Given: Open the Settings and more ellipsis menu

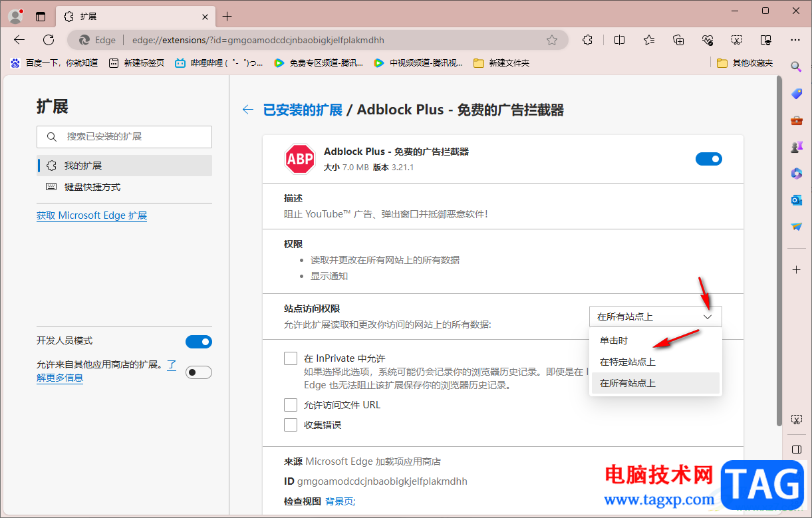Looking at the screenshot, I should coord(795,40).
